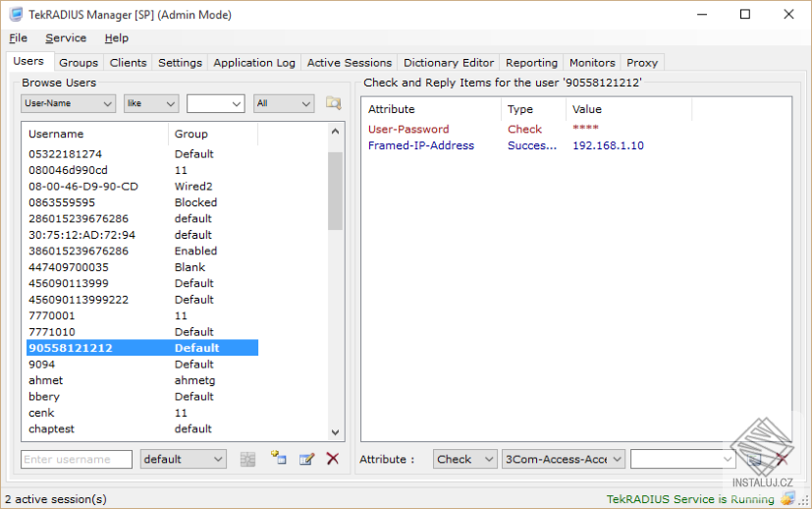
Task: Open the Service menu
Action: tap(66, 38)
